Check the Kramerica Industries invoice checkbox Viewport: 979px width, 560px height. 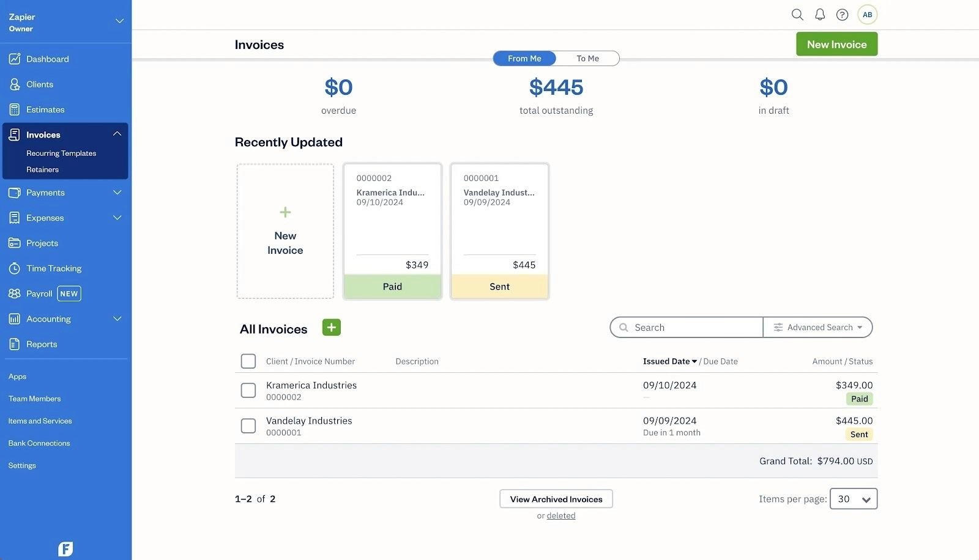click(x=248, y=390)
